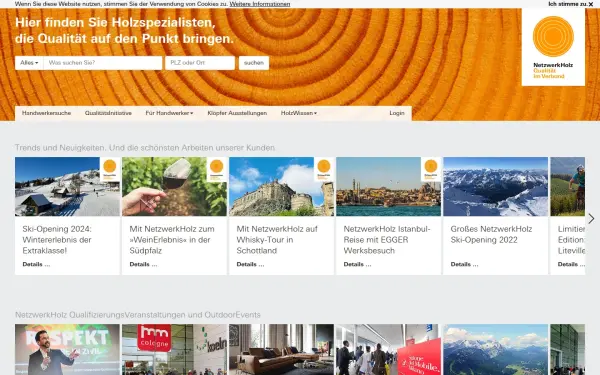Open Edinburgh castle image

[282, 187]
